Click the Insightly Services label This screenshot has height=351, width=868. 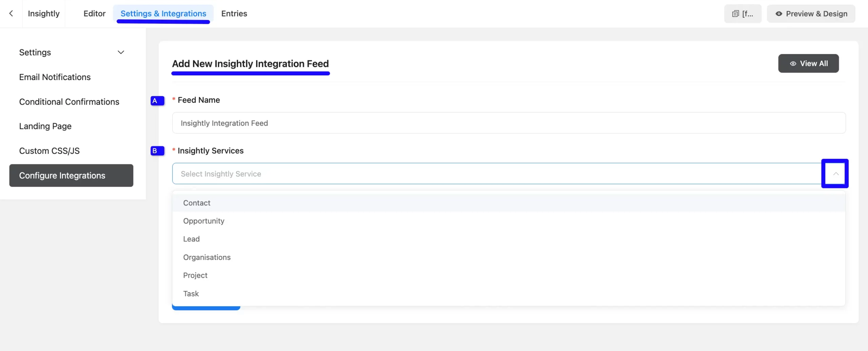tap(211, 151)
